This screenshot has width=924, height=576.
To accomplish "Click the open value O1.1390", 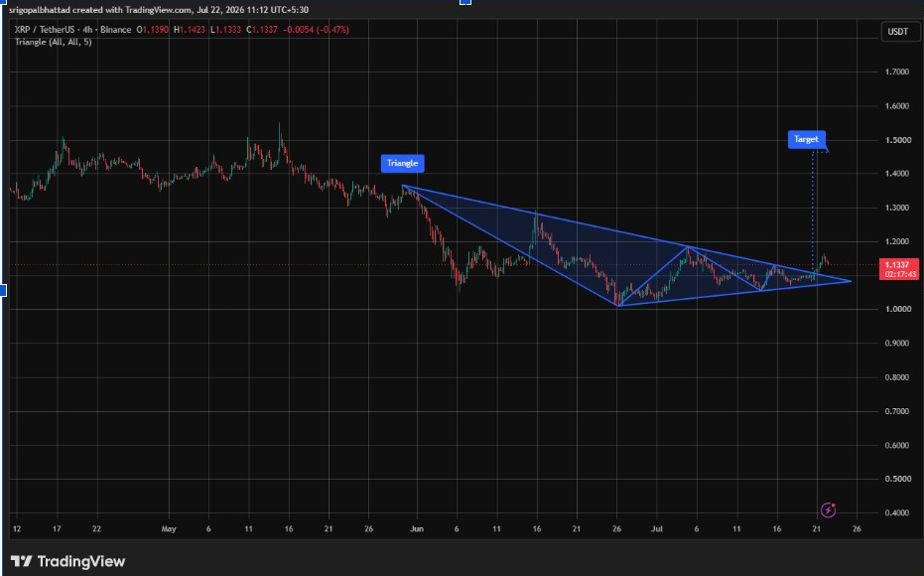I will [153, 30].
